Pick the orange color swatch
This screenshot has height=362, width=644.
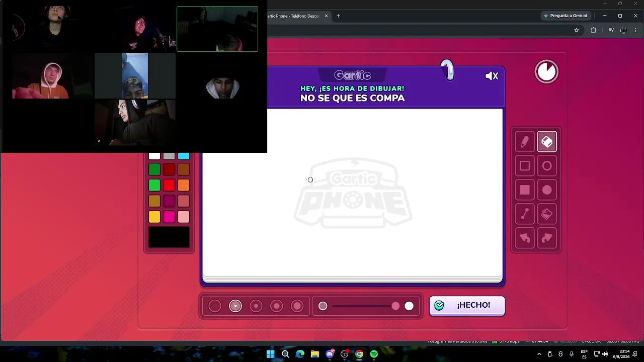click(184, 186)
